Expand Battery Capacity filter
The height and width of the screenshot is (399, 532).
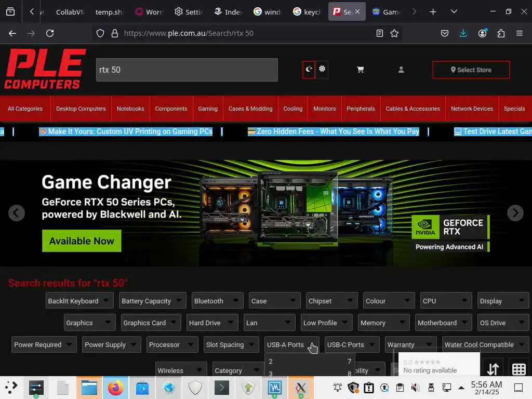[152, 301]
